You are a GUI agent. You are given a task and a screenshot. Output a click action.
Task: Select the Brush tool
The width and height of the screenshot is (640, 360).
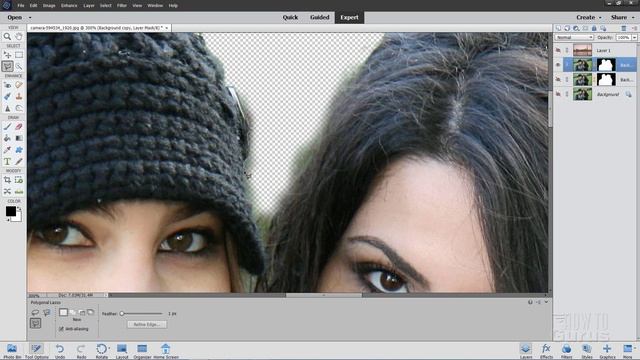pos(7,127)
